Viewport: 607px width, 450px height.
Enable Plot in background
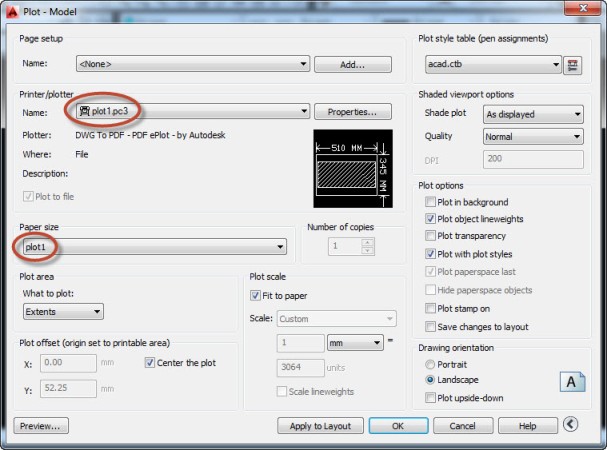(430, 202)
